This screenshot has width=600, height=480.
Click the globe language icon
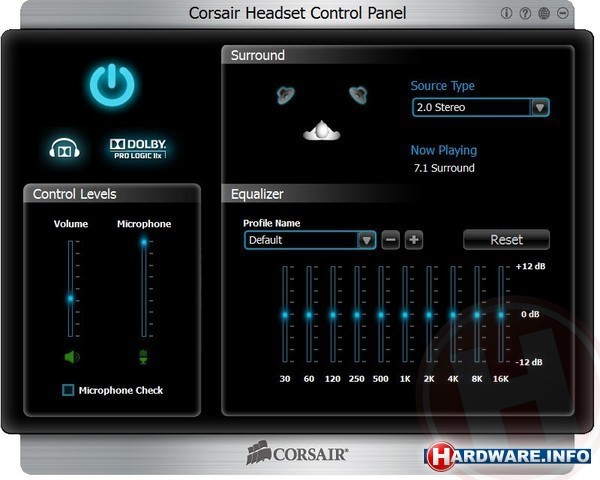pyautogui.click(x=544, y=13)
